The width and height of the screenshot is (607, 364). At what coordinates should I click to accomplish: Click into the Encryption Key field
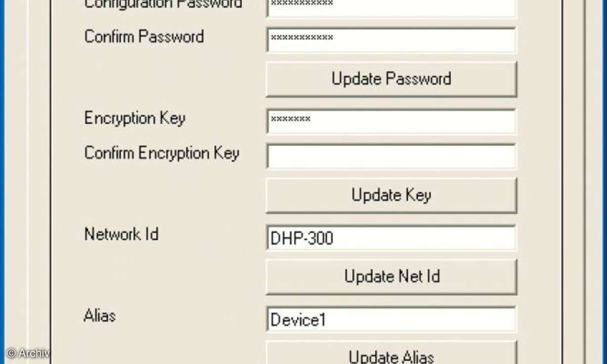391,121
